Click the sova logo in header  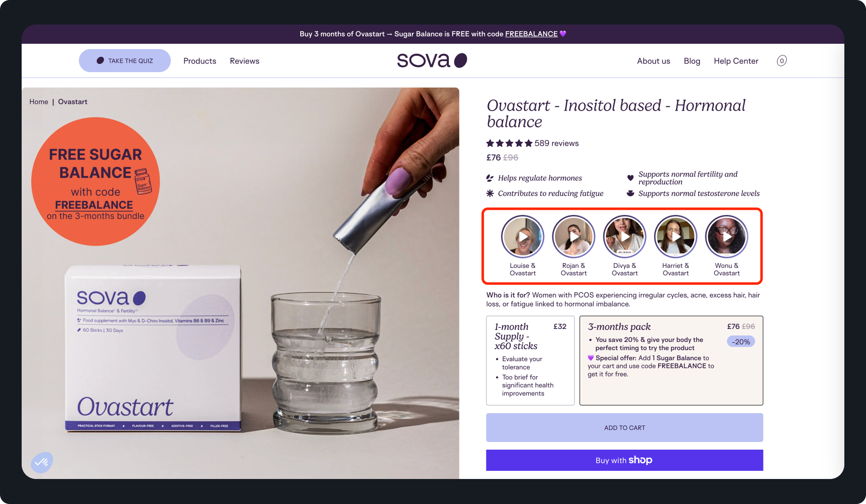(x=432, y=61)
